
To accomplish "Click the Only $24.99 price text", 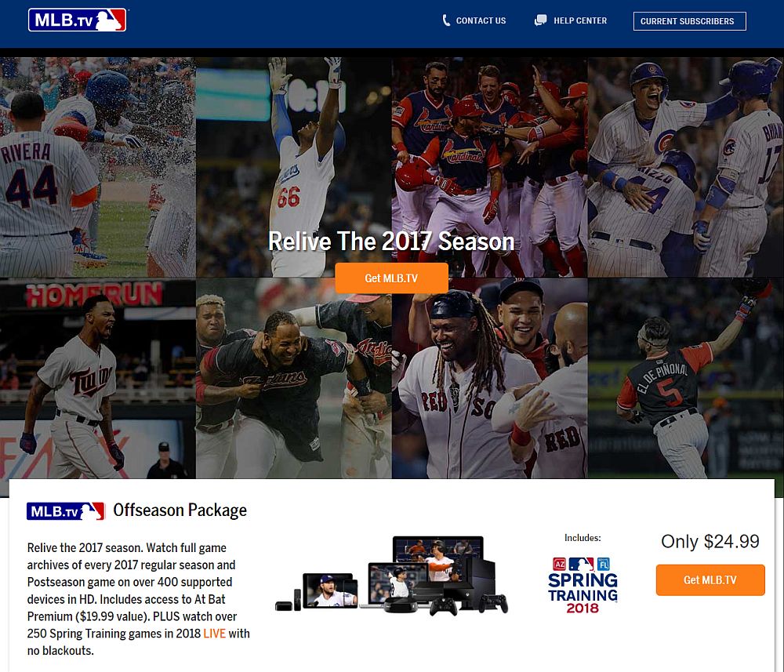I will [710, 541].
